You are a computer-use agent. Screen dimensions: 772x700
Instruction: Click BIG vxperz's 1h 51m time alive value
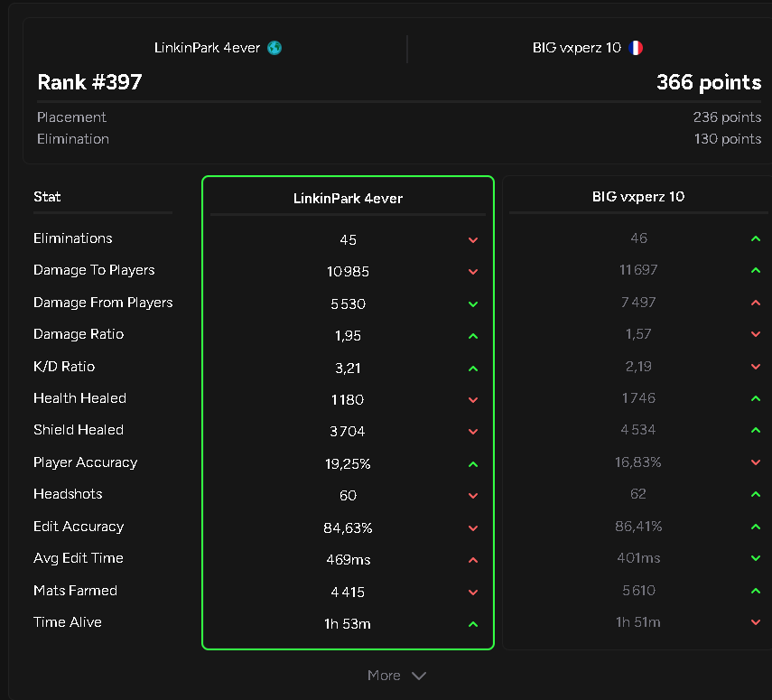coord(638,622)
